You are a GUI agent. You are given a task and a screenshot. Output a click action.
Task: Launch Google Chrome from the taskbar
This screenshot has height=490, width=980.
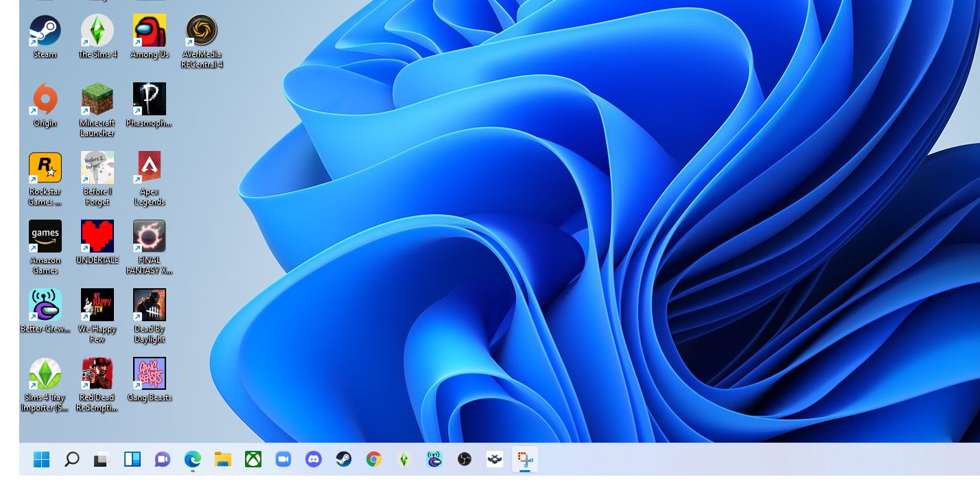(x=374, y=459)
